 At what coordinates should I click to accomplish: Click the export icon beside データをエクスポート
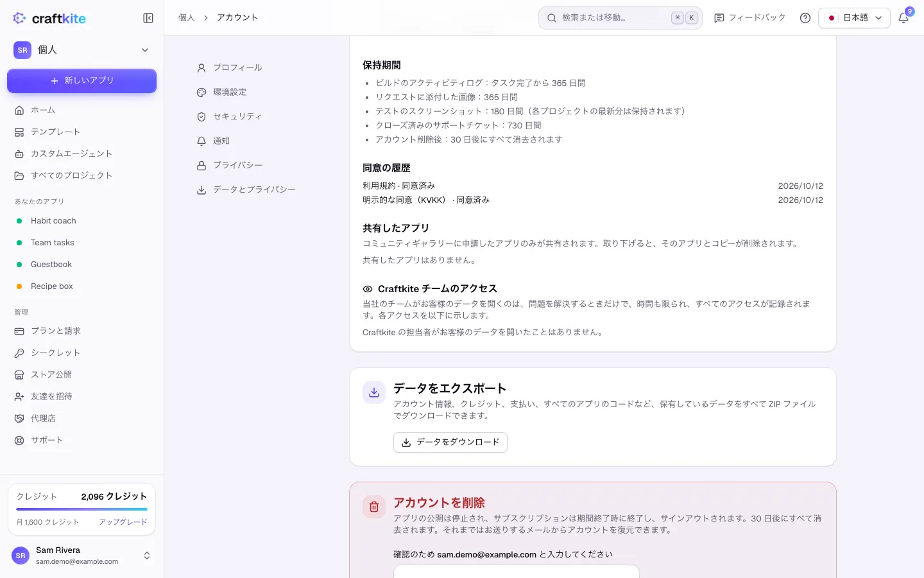click(x=374, y=392)
